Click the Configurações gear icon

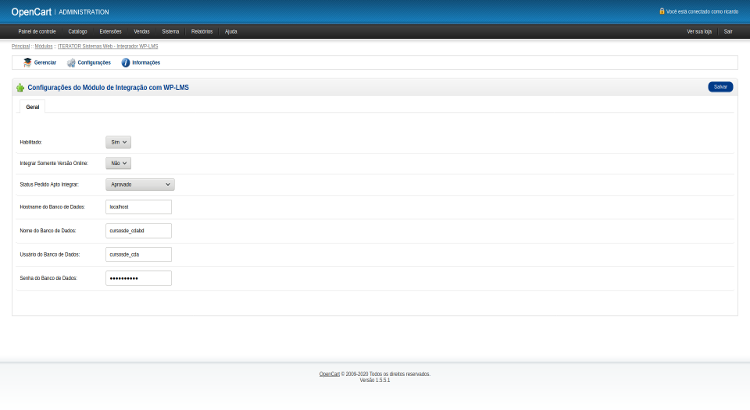tap(71, 63)
